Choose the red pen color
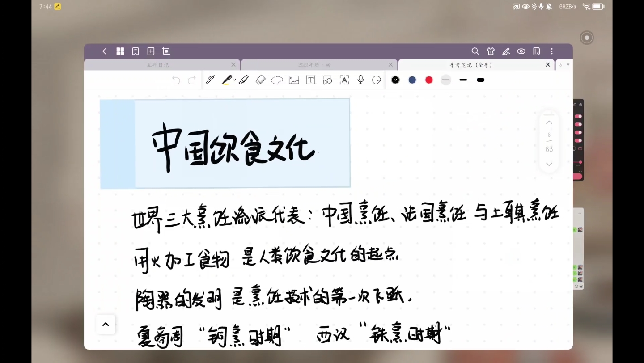Viewport: 644px width, 363px height. pos(429,80)
